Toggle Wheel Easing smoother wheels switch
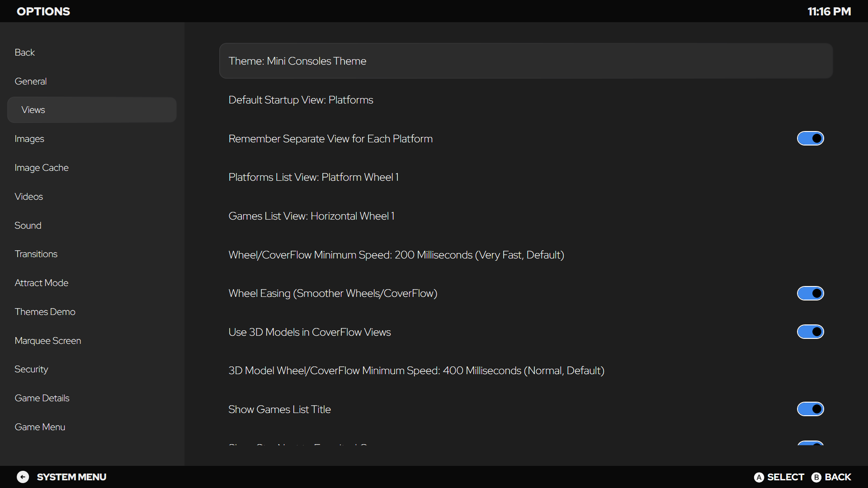This screenshot has width=868, height=488. [811, 293]
